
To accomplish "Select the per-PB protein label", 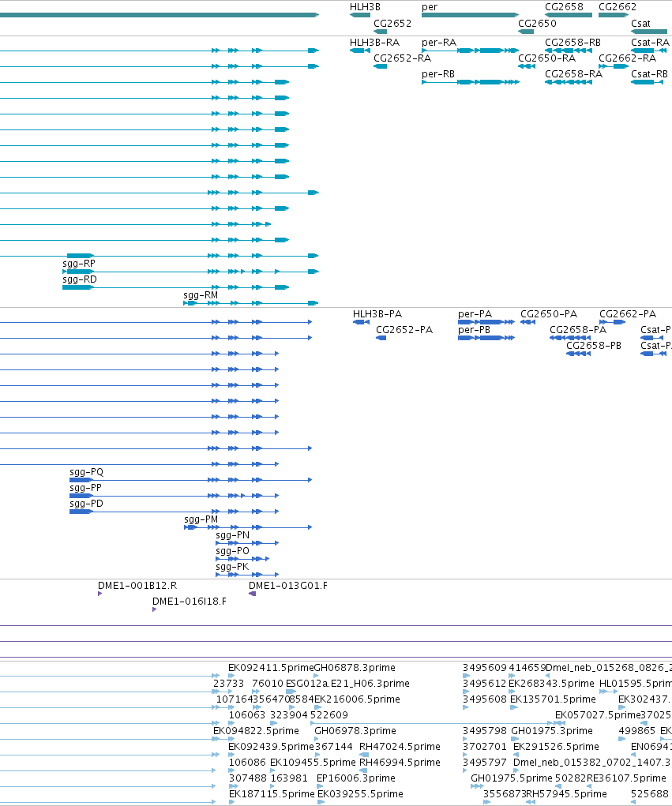I will (x=474, y=330).
